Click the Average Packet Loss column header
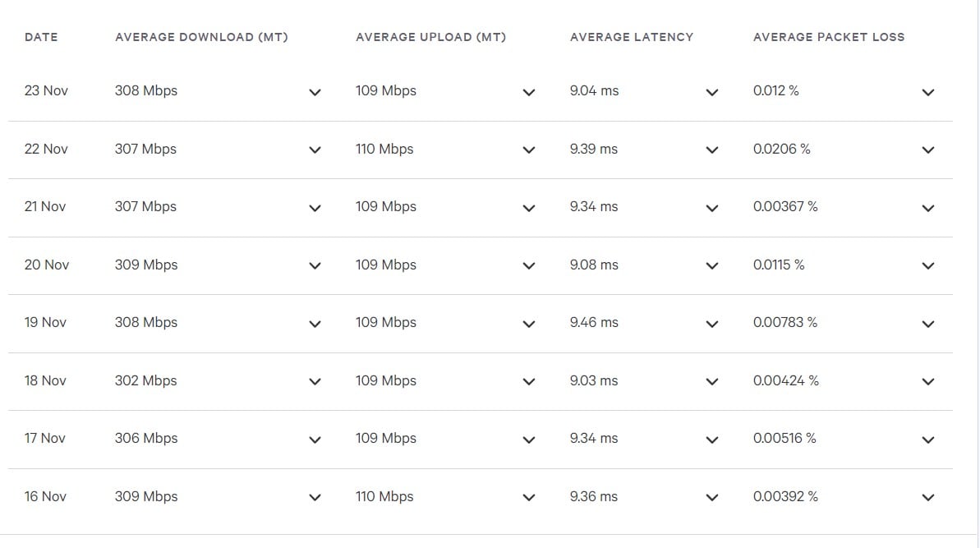The image size is (980, 548). tap(829, 37)
